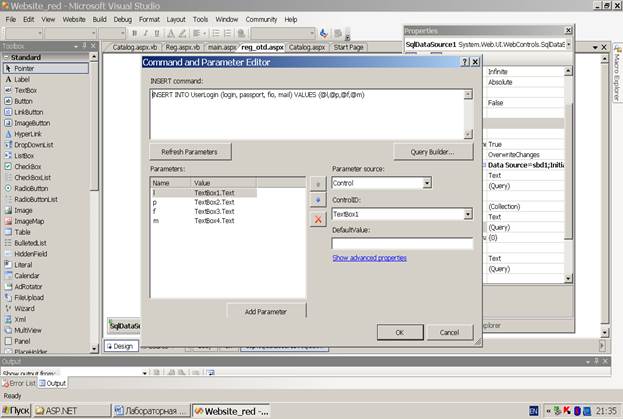Viewport: 623px width, 419px height.
Task: Open the ControlID dropdown showing TextBox1
Action: [468, 214]
